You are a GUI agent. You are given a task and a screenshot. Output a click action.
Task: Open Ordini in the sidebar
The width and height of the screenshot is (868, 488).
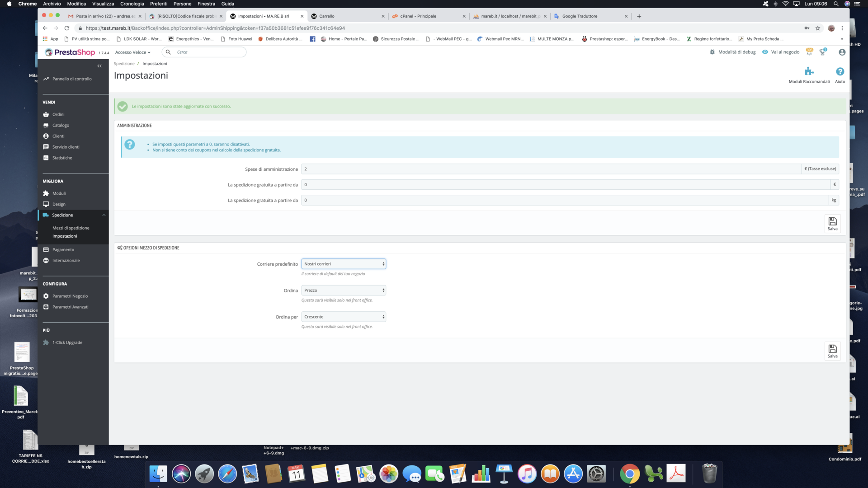[x=58, y=114]
